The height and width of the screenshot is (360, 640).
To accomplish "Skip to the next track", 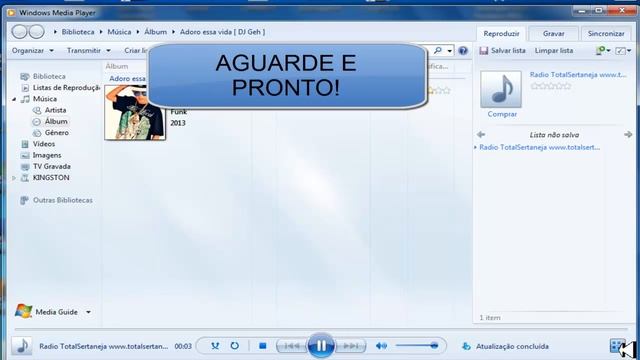I will pyautogui.click(x=350, y=346).
